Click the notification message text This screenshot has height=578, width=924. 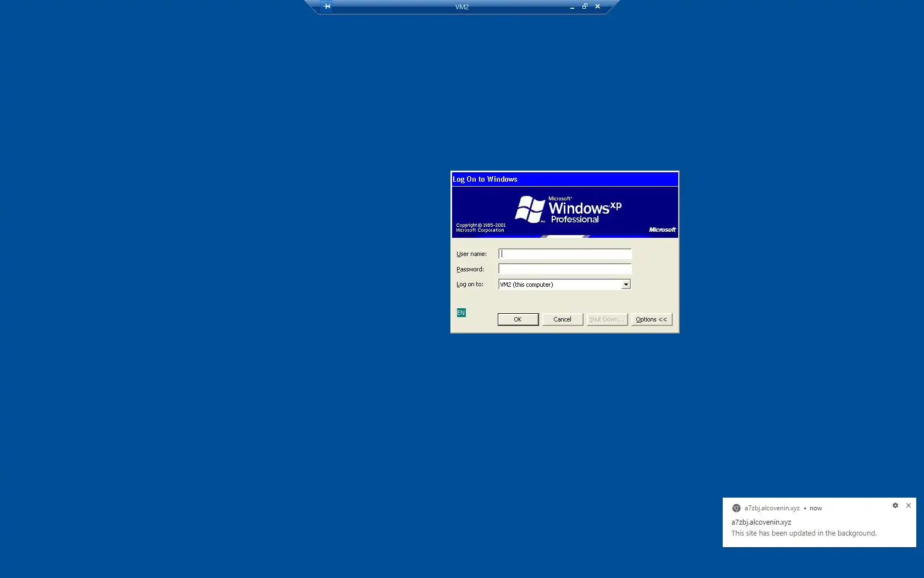click(804, 533)
